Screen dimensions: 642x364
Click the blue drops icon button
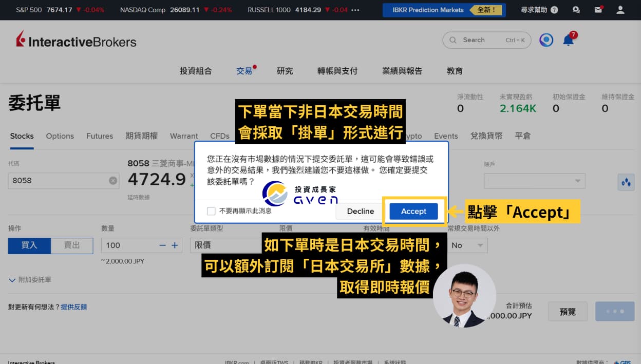point(626,182)
